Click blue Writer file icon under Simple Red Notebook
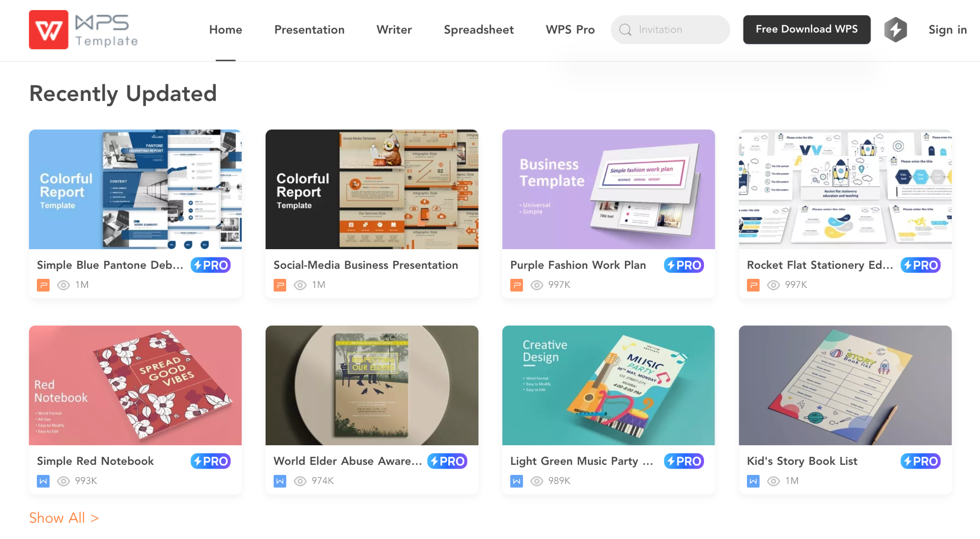This screenshot has width=980, height=539. tap(43, 481)
